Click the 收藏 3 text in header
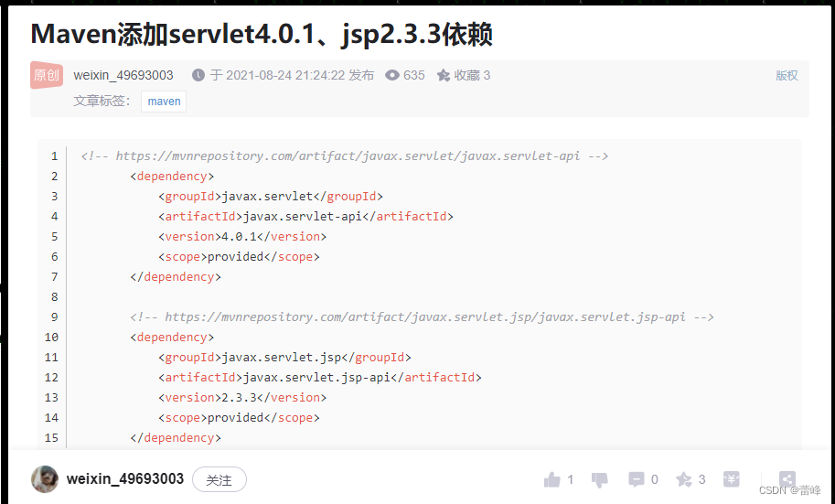The width and height of the screenshot is (835, 504). [x=472, y=75]
